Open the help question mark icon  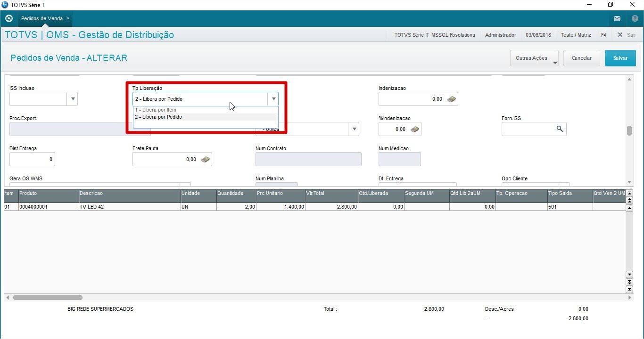pyautogui.click(x=635, y=18)
